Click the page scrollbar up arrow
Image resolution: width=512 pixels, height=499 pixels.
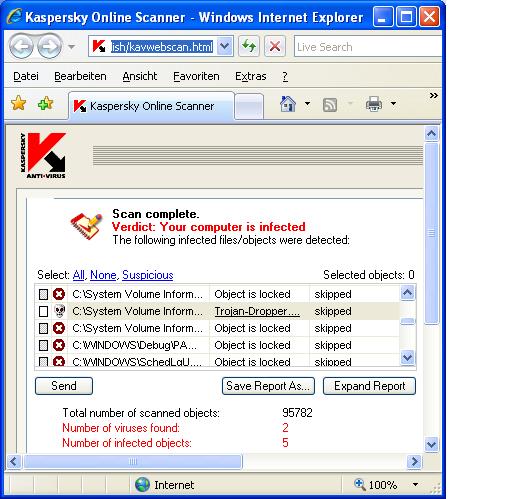point(432,134)
